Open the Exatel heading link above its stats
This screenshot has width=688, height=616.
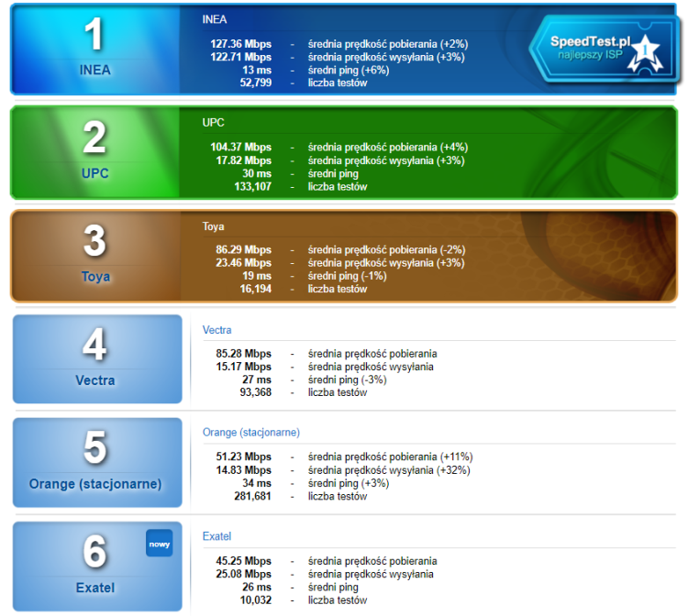click(216, 536)
